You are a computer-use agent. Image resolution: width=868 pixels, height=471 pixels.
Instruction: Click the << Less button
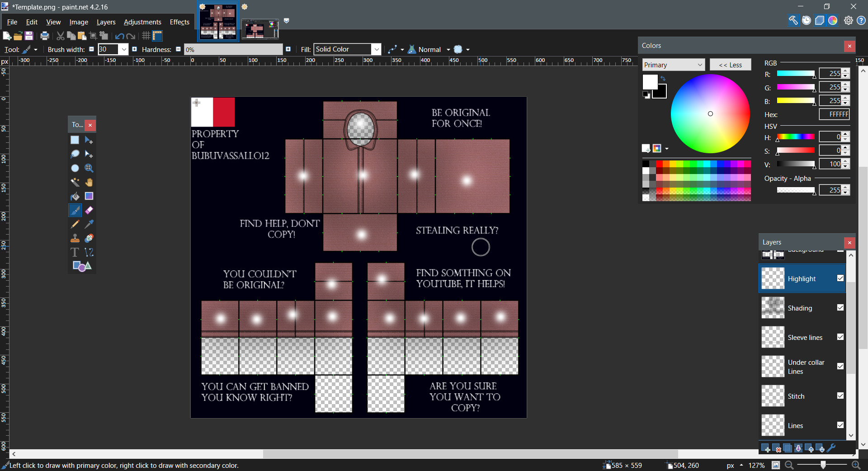coord(730,65)
